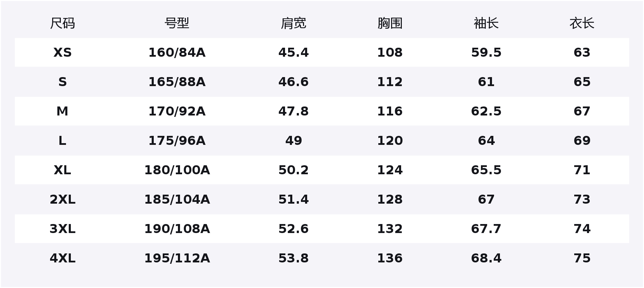Click the 肩宽 column header
Viewport: 644px width, 288px height.
coord(293,24)
